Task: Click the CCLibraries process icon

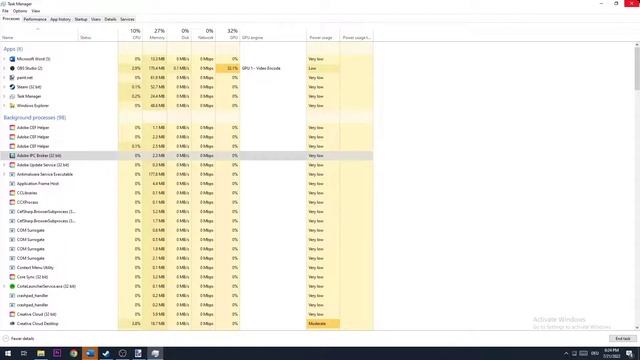Action: [12, 193]
